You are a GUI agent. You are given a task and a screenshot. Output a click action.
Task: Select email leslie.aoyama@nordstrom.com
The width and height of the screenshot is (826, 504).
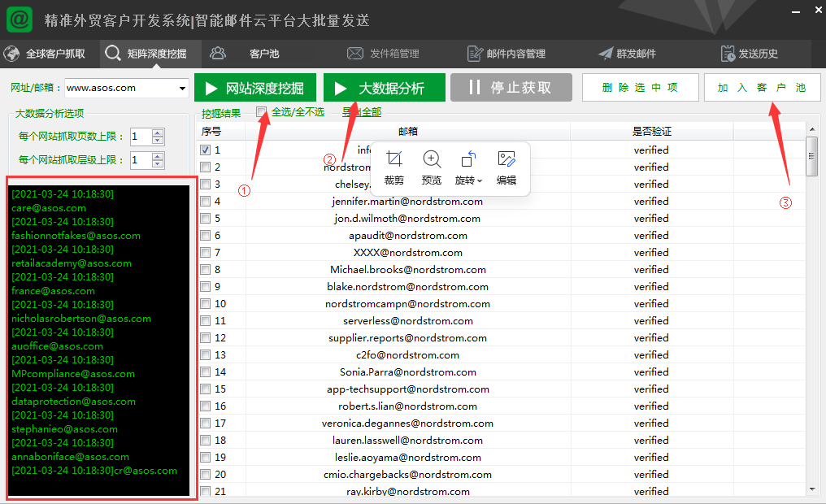[408, 458]
